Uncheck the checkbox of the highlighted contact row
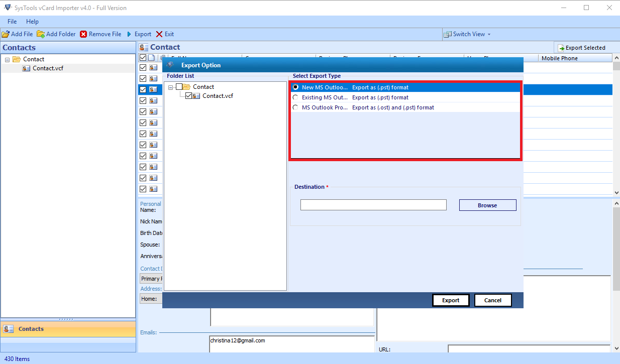 point(143,89)
